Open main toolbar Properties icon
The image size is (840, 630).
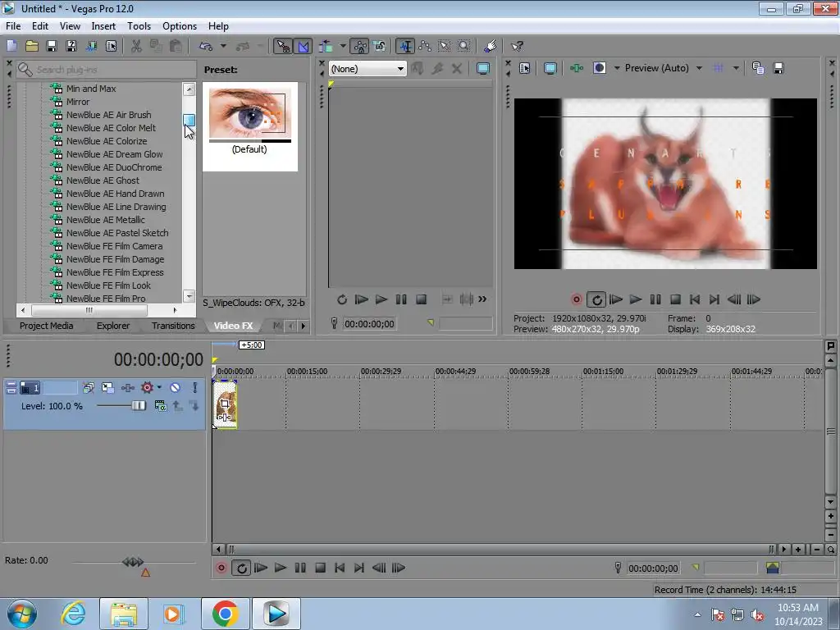(x=111, y=47)
